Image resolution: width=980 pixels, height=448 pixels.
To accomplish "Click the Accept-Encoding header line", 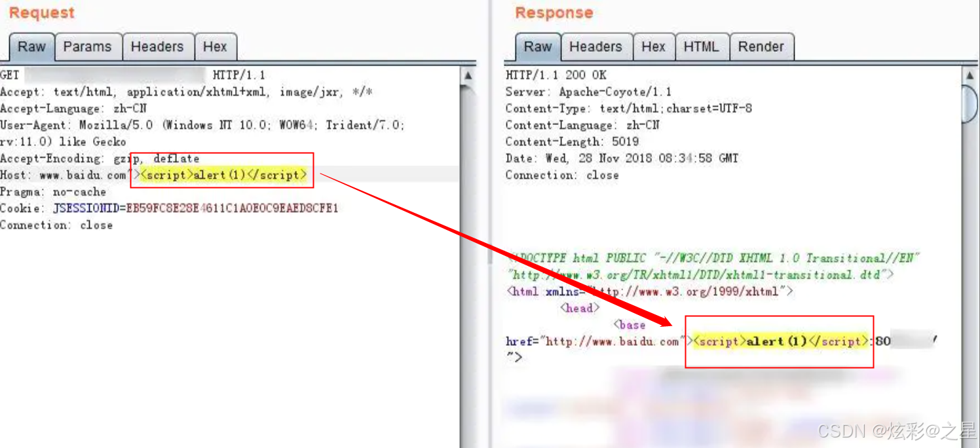I will coord(100,159).
